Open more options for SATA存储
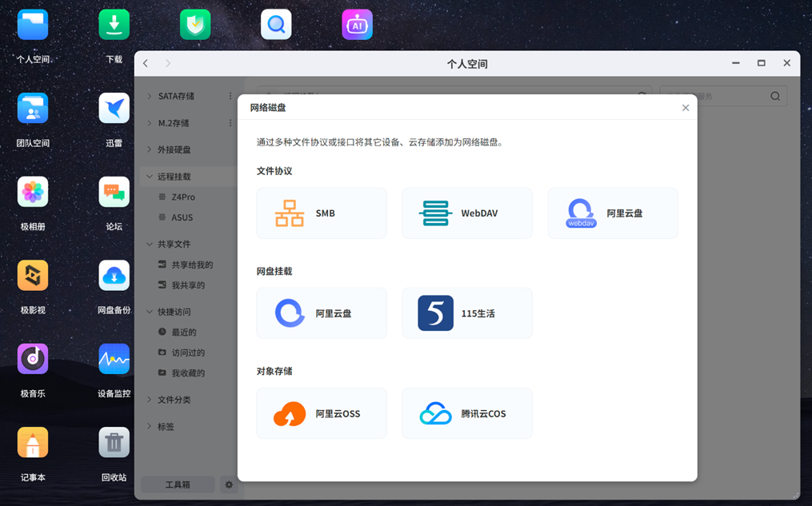 coord(230,96)
